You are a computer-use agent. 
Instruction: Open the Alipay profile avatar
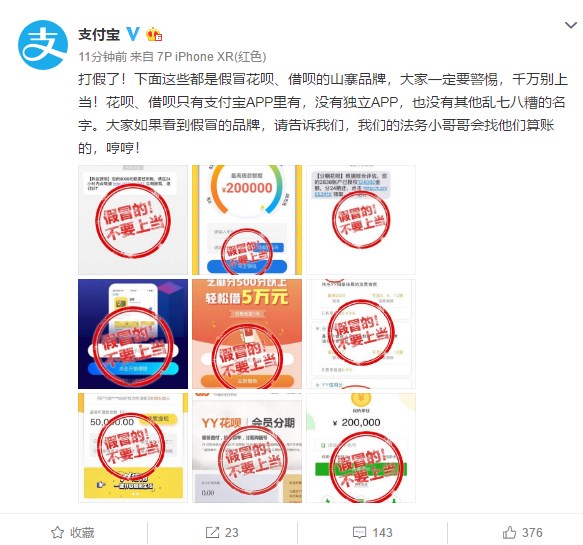(43, 45)
